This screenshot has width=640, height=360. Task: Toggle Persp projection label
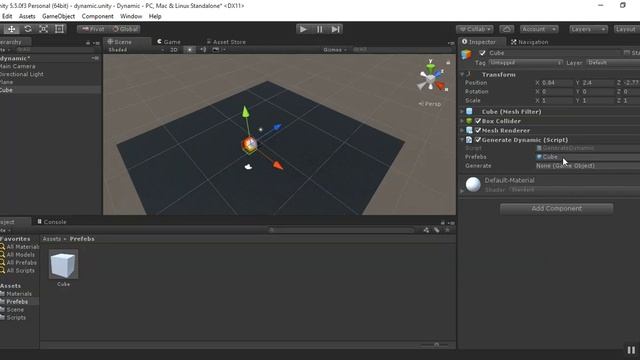[430, 104]
